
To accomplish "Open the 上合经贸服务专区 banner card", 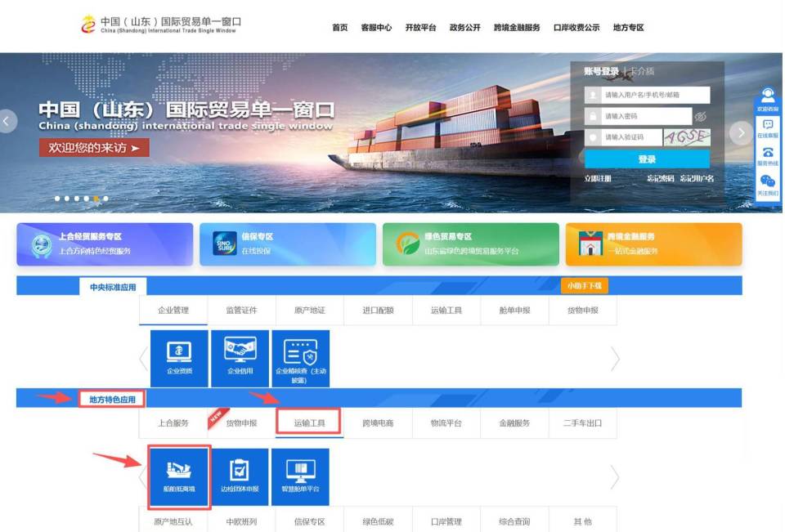I will point(105,244).
